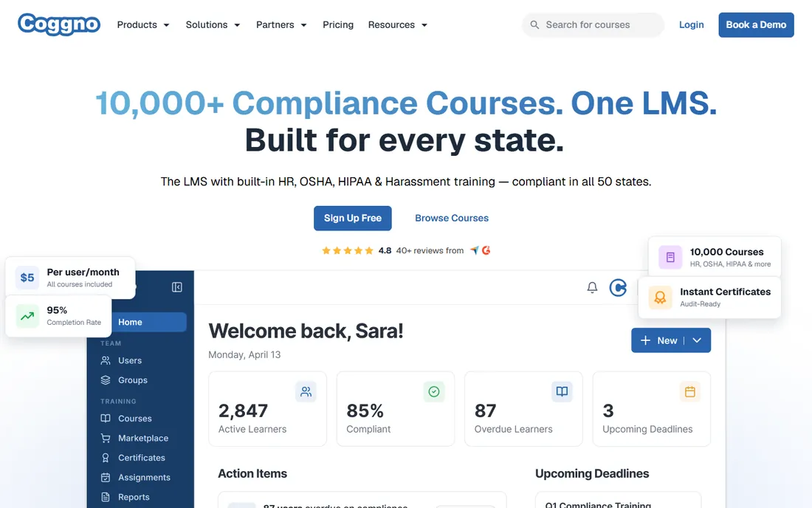Viewport: 812px width, 508px height.
Task: Click the Coggno C avatar icon
Action: 618,287
